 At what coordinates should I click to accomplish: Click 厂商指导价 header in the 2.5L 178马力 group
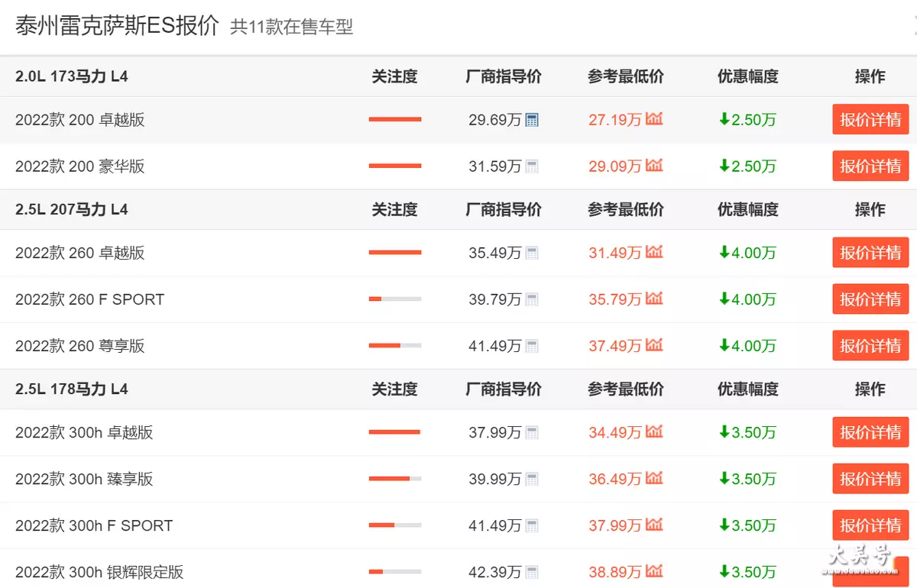[504, 389]
